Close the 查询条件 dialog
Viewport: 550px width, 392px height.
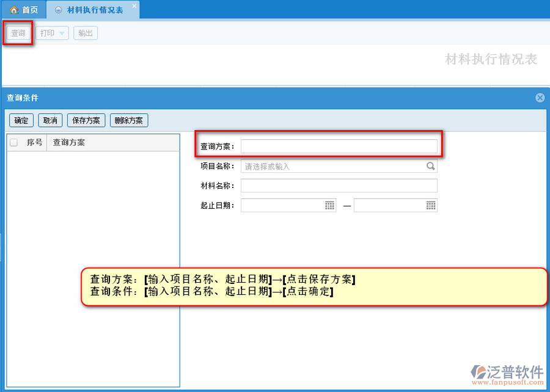(x=540, y=98)
